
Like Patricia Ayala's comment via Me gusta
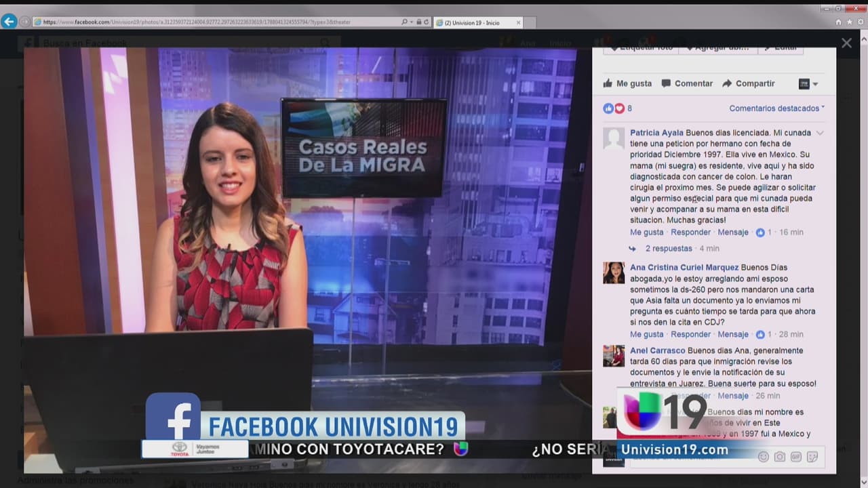point(647,232)
